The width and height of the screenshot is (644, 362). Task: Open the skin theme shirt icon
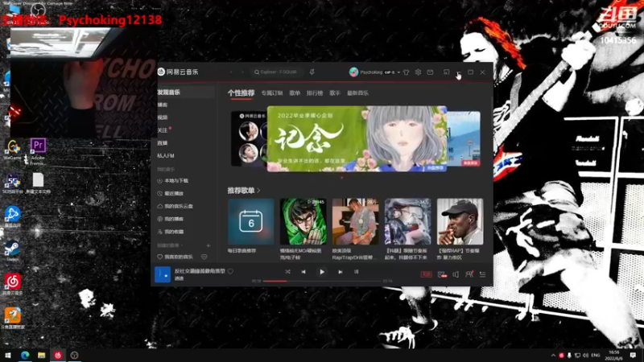point(407,72)
